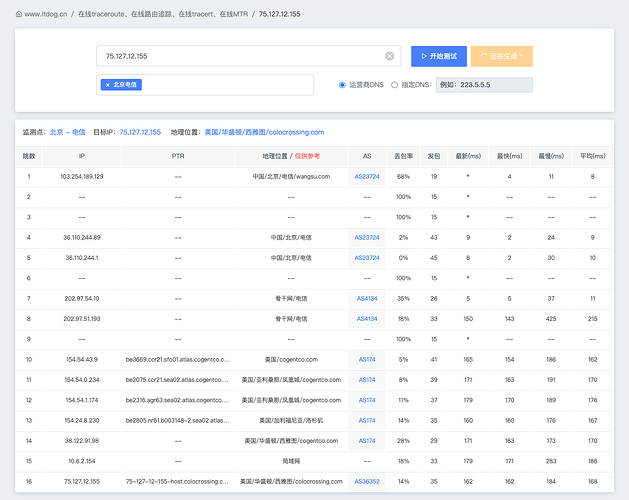Viewport: 629px width, 500px height.
Task: Click the 局域网 location cell
Action: tap(291, 461)
